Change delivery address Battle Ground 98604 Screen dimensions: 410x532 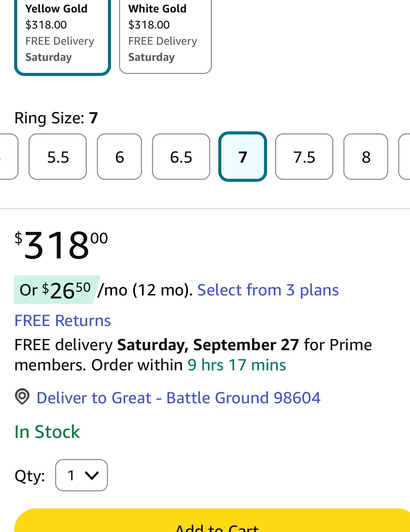point(179,398)
